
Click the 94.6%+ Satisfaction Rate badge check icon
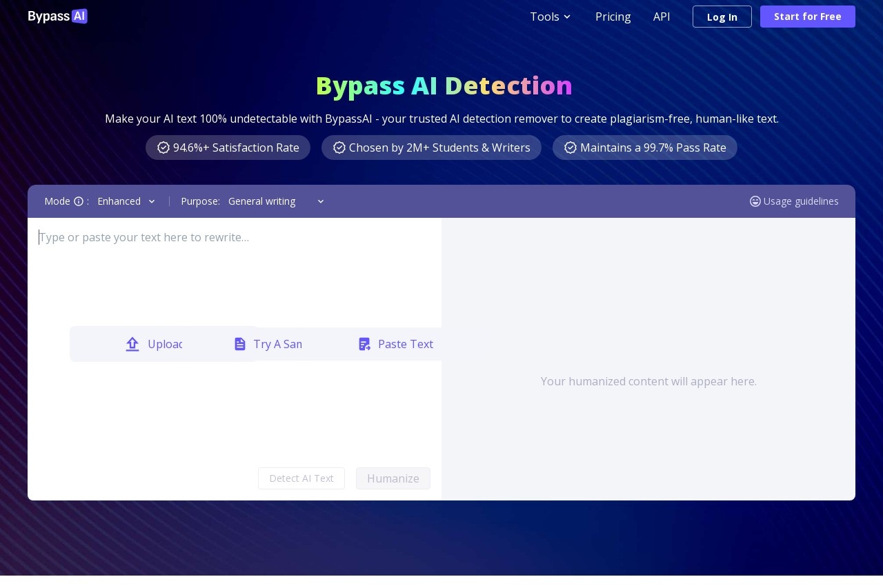163,148
